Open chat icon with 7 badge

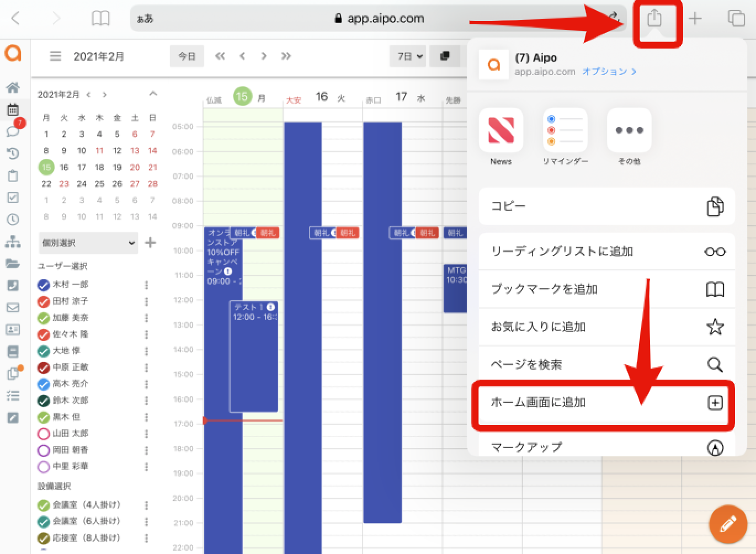point(13,130)
